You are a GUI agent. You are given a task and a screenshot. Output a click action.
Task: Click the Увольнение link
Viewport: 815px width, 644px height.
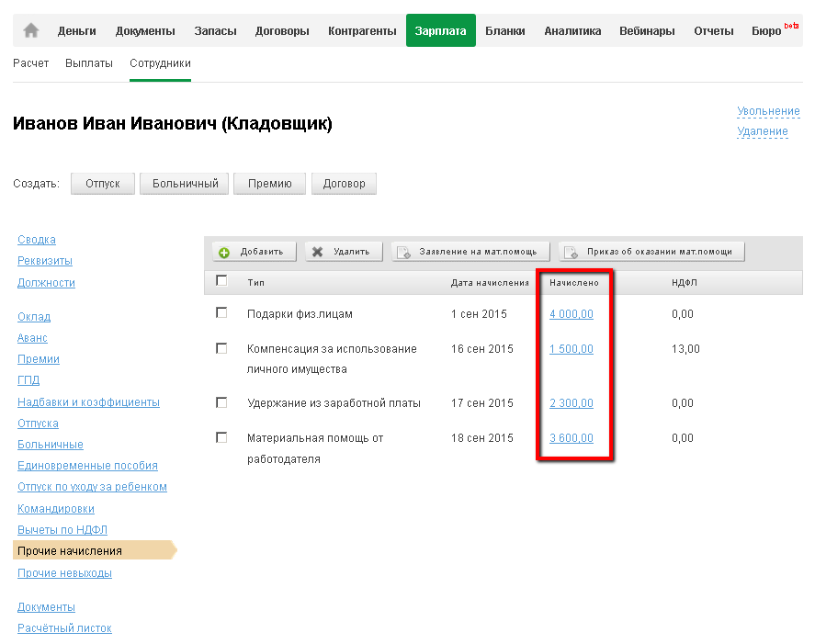tap(767, 111)
